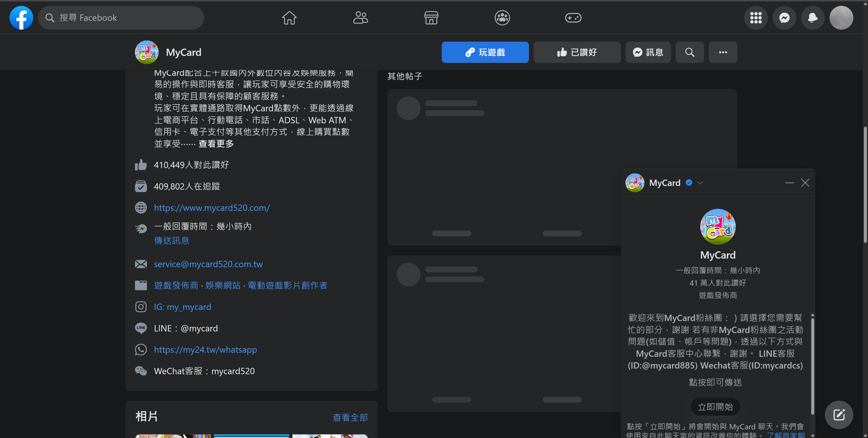
Task: Click your profile avatar in the top bar
Action: coord(841,17)
